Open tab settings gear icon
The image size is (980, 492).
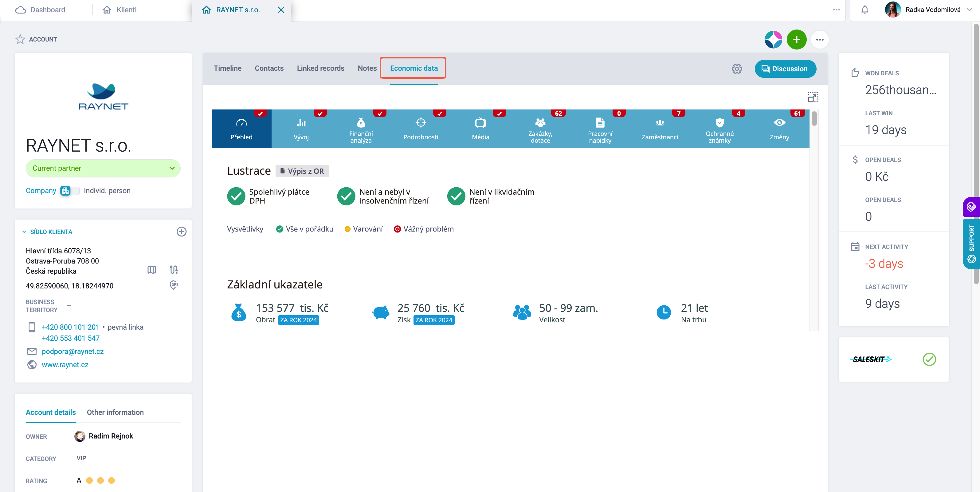736,69
